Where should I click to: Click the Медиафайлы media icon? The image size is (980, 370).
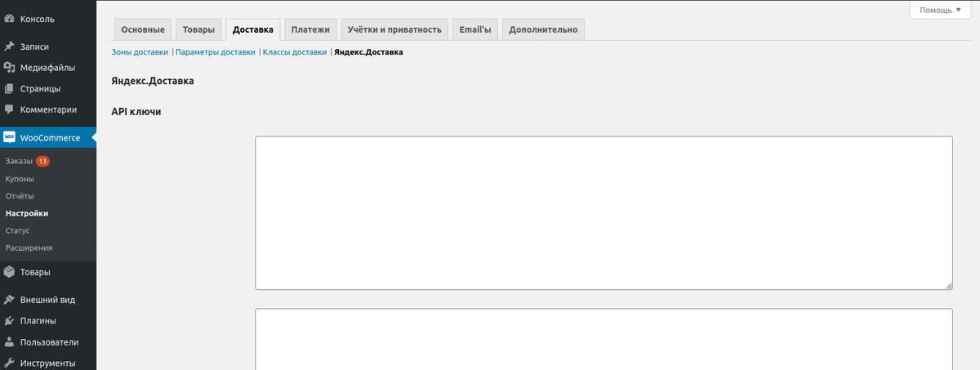(9, 68)
